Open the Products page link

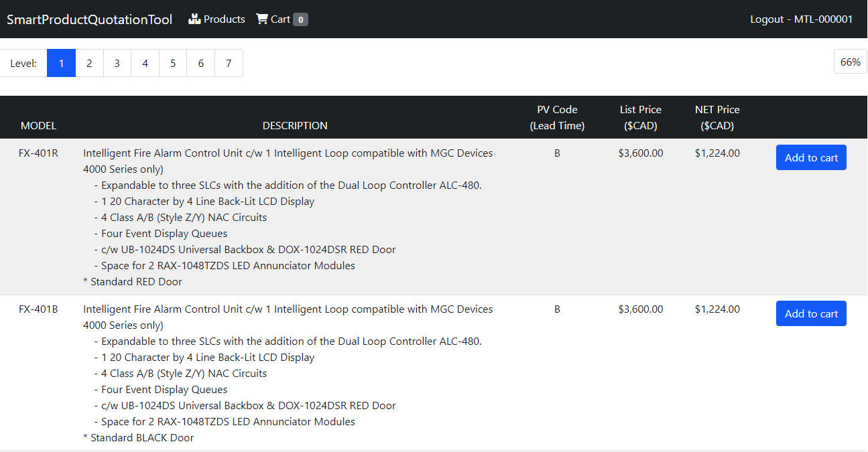(x=216, y=19)
